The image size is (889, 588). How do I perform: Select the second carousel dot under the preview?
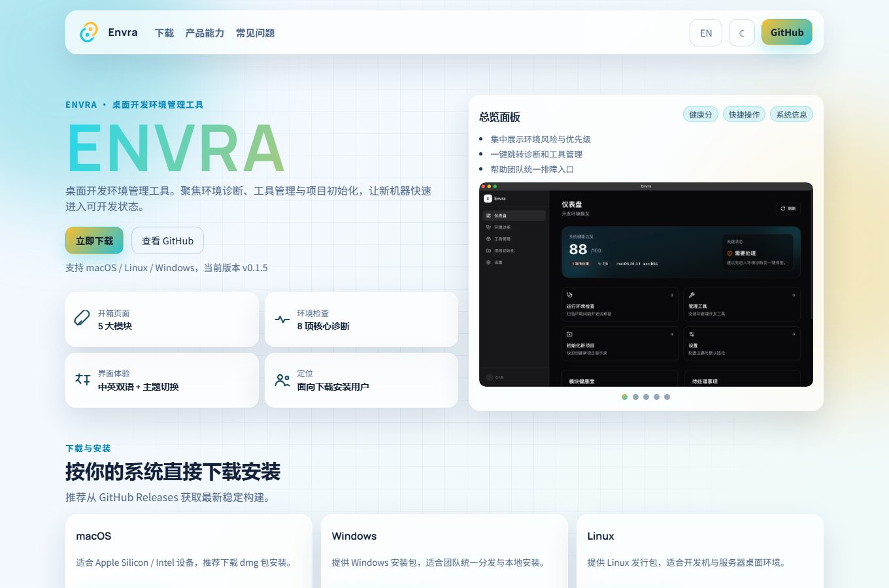click(x=635, y=397)
